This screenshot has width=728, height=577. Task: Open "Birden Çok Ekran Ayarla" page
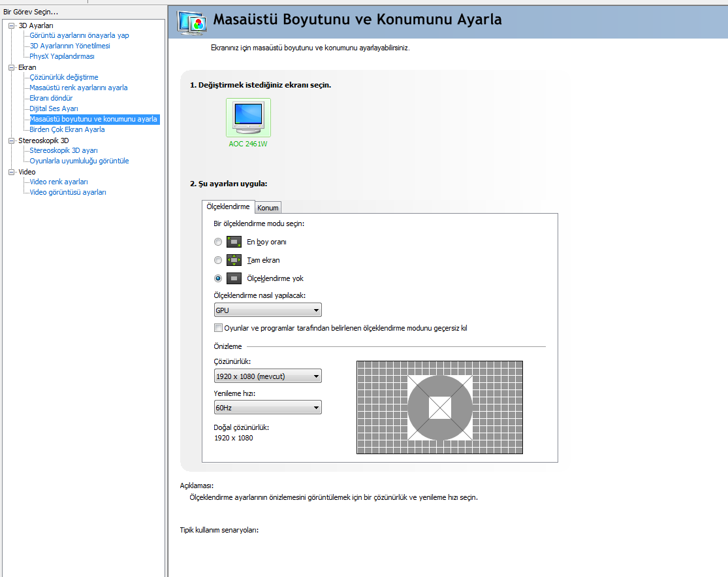pos(67,129)
